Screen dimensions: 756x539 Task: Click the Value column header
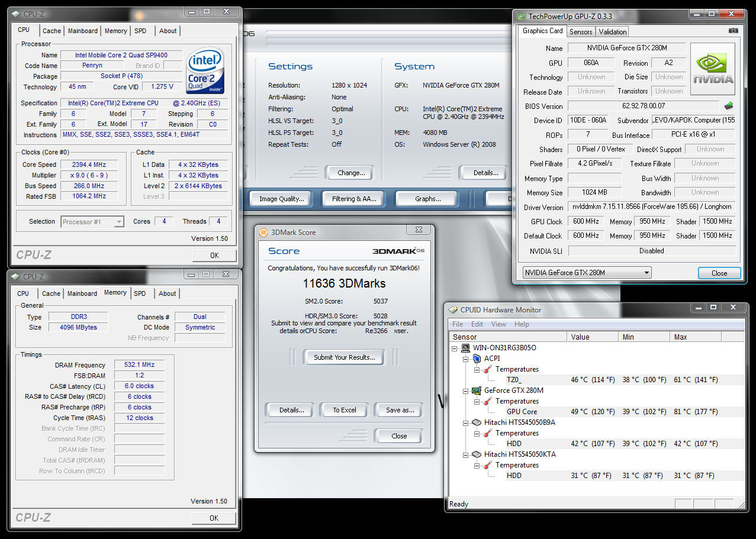[593, 337]
